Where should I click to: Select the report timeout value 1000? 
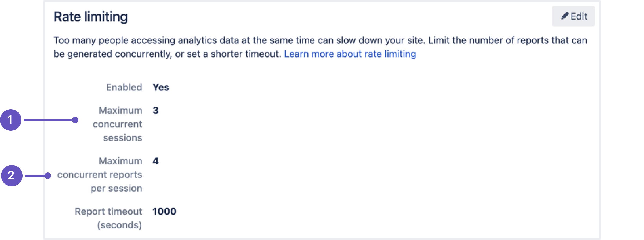coord(164,212)
